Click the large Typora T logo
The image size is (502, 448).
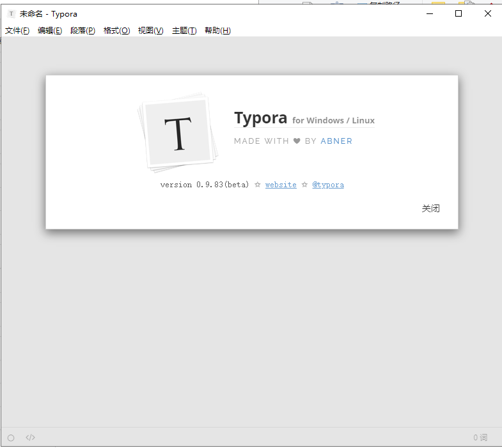point(178,133)
